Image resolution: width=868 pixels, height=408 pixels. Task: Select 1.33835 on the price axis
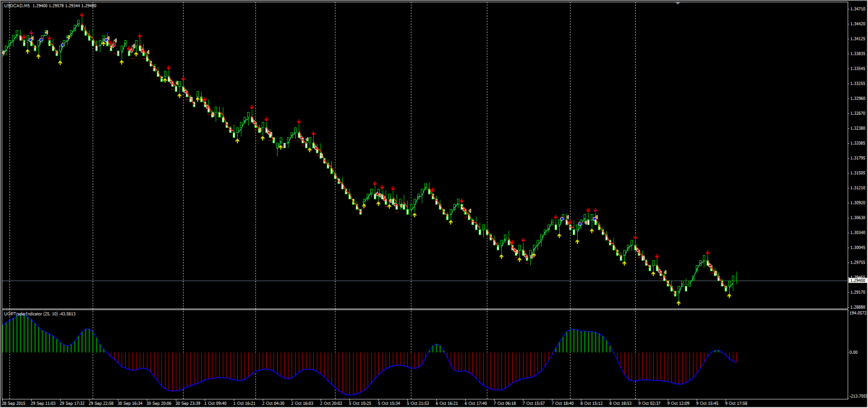(x=858, y=54)
